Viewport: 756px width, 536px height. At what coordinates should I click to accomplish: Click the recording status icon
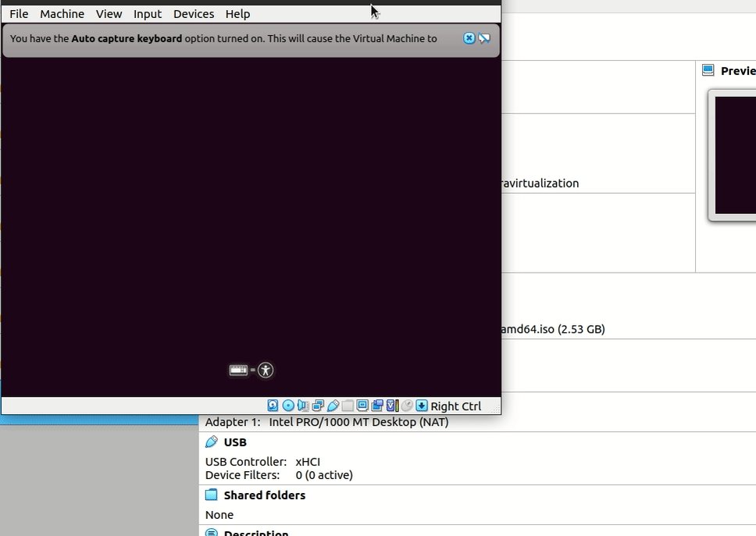tap(377, 406)
